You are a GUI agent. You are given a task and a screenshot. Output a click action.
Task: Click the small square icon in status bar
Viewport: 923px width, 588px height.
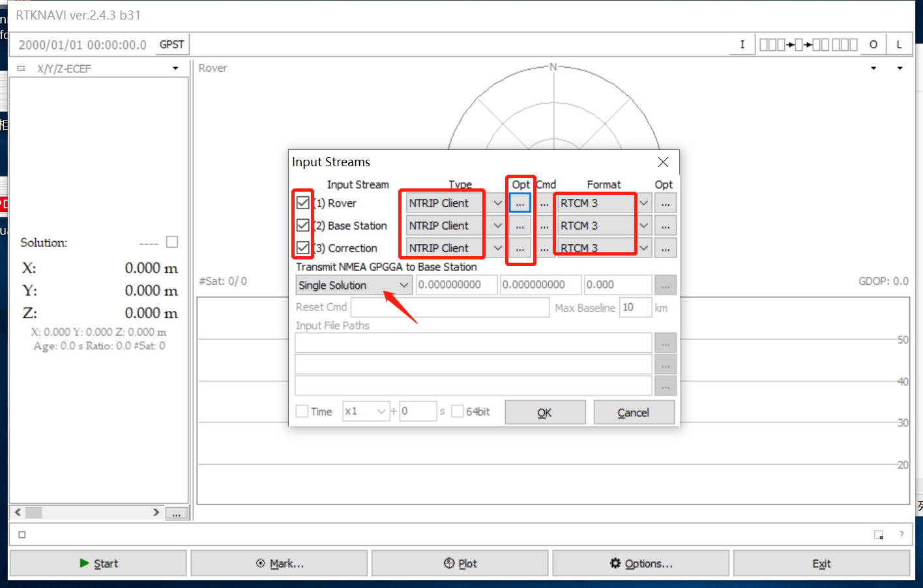[22, 535]
